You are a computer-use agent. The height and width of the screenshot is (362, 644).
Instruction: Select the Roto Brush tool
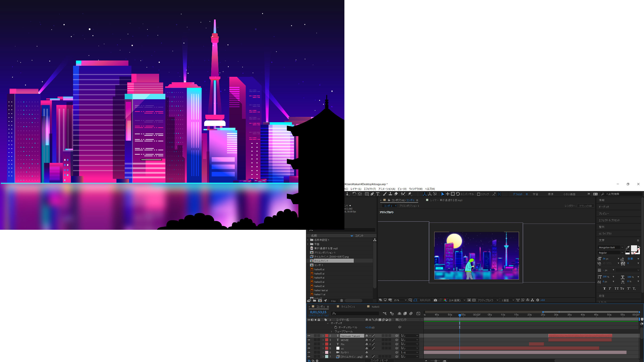pyautogui.click(x=403, y=194)
